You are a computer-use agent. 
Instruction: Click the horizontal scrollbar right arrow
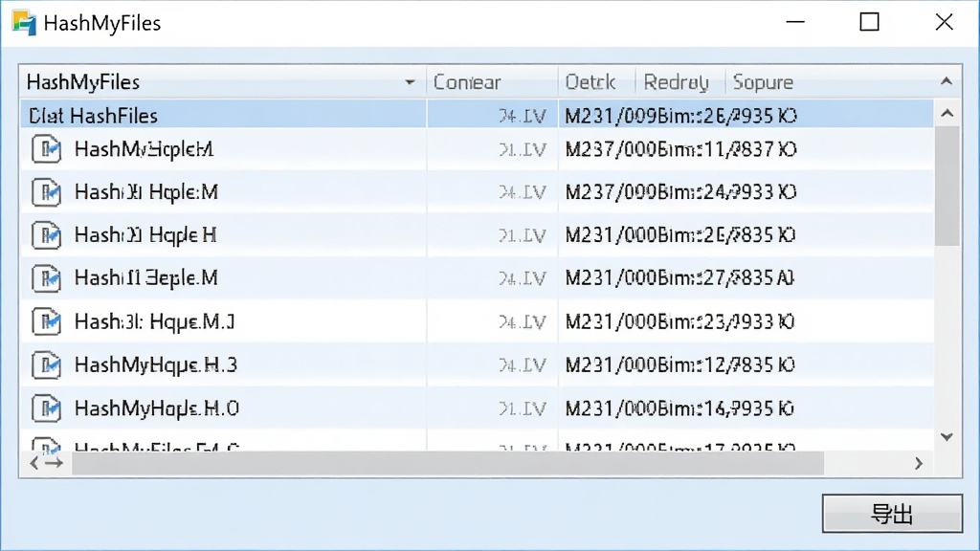point(918,463)
